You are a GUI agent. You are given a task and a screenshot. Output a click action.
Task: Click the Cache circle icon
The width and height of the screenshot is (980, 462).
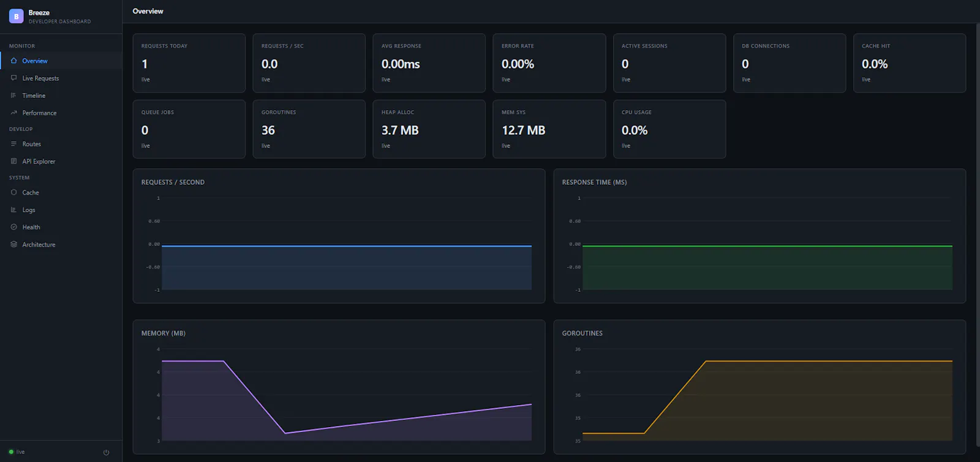click(13, 192)
